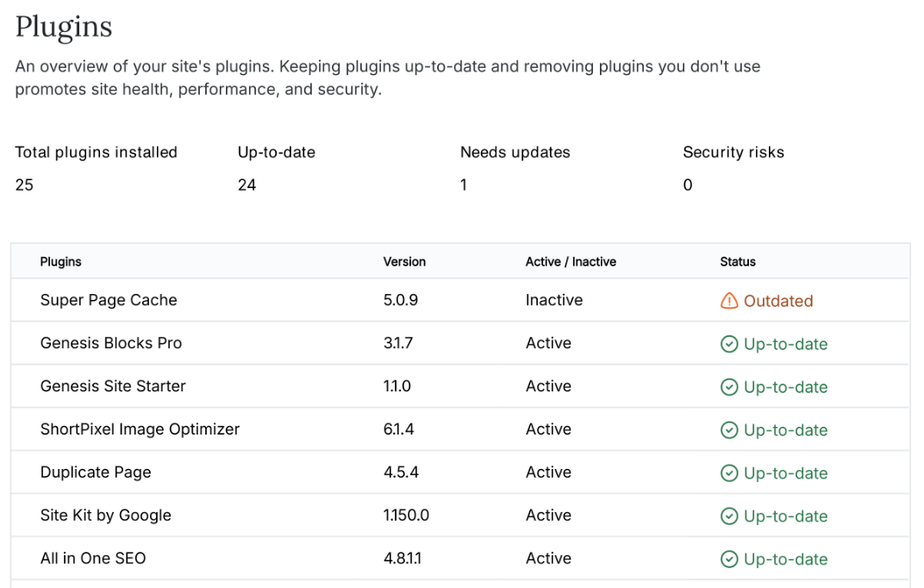Click the Total plugins installed count

pos(24,185)
